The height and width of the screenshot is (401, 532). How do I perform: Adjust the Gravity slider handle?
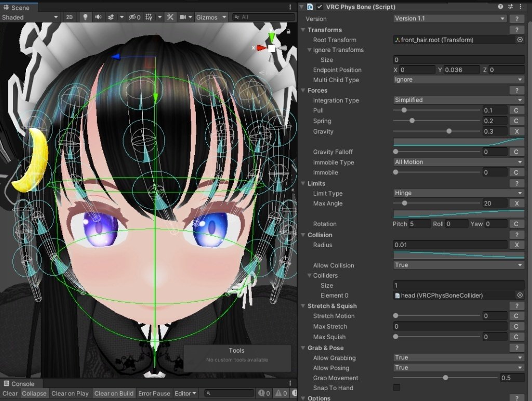point(449,131)
